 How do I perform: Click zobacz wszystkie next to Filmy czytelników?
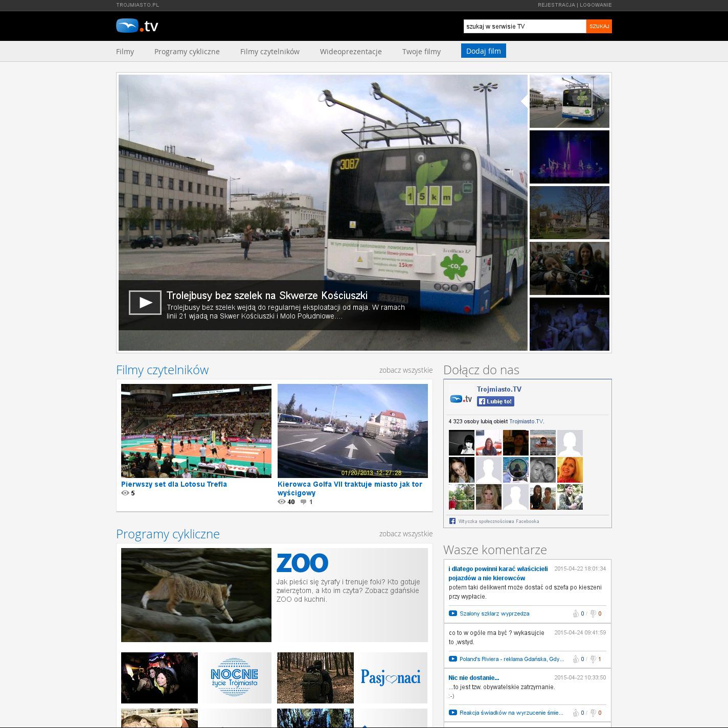pyautogui.click(x=405, y=370)
